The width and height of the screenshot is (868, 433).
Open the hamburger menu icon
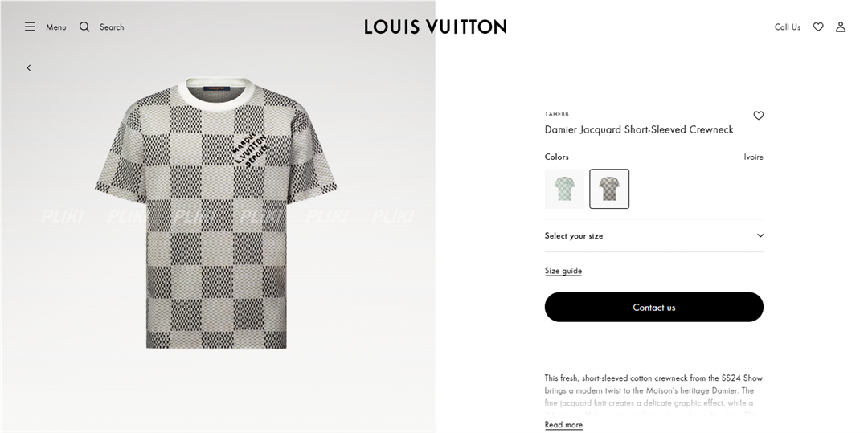(30, 27)
